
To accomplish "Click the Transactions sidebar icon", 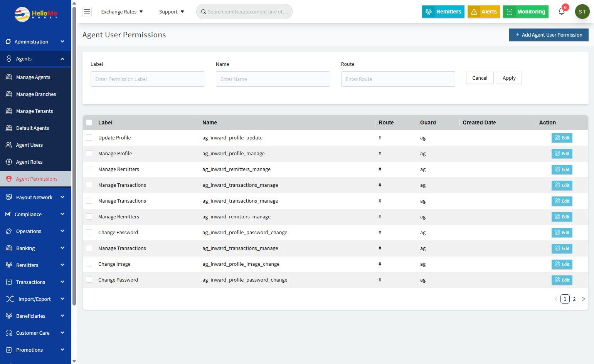I will (9, 282).
